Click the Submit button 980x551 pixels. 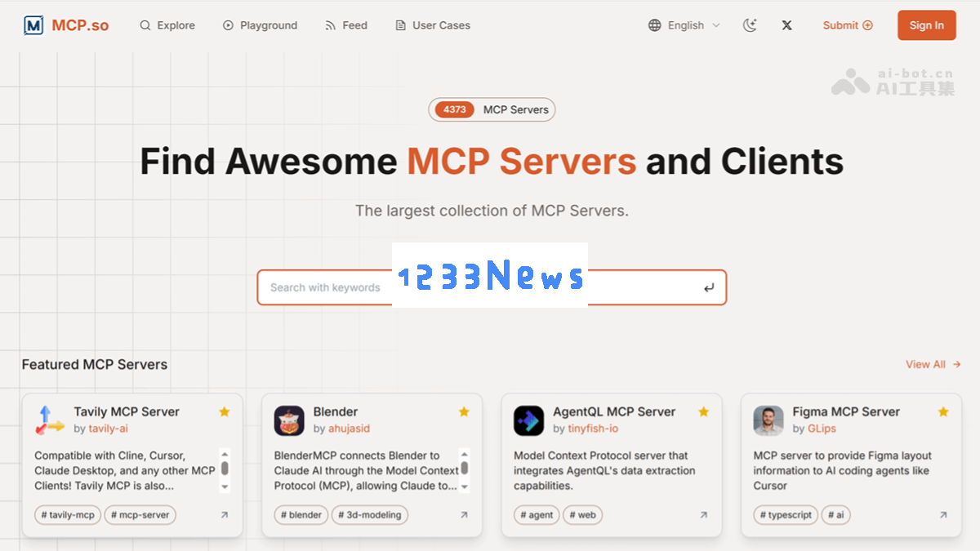click(848, 25)
